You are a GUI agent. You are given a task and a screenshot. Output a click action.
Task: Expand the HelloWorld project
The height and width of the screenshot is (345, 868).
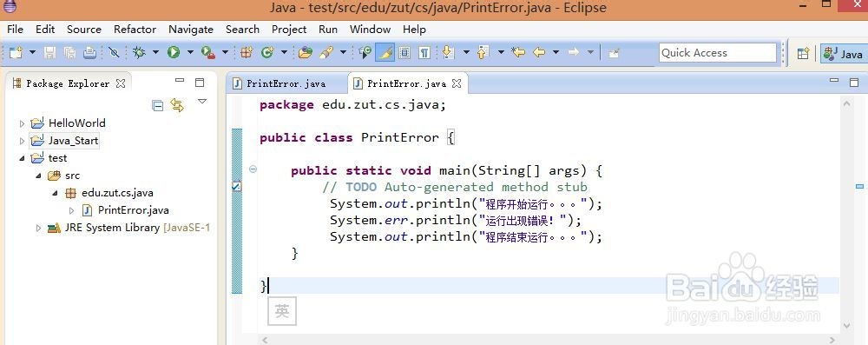[x=23, y=123]
